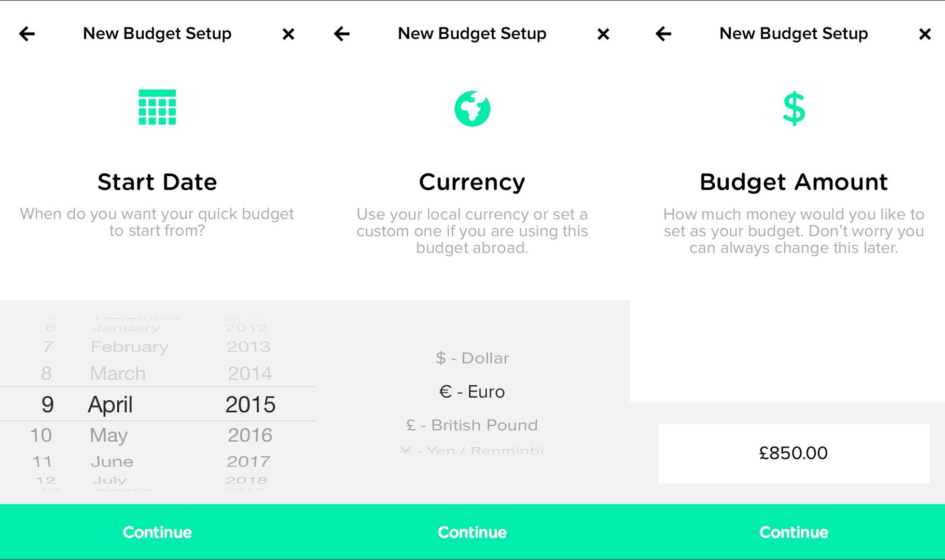
Task: Close the Budget Amount setup screen
Action: pyautogui.click(x=925, y=34)
